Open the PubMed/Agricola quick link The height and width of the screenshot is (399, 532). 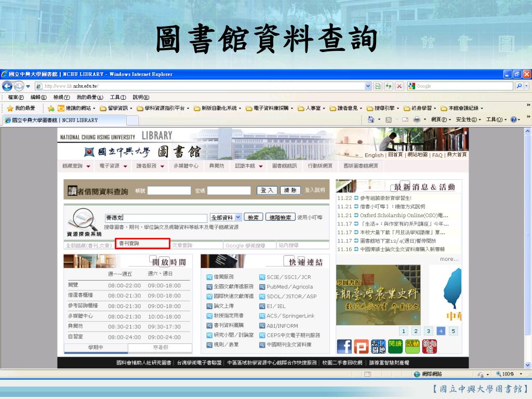(289, 287)
